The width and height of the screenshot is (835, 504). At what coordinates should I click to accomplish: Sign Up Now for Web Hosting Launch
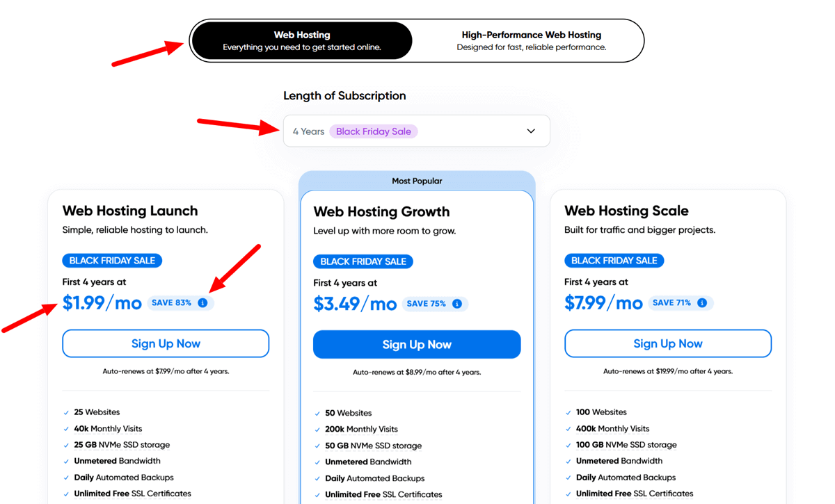(166, 343)
